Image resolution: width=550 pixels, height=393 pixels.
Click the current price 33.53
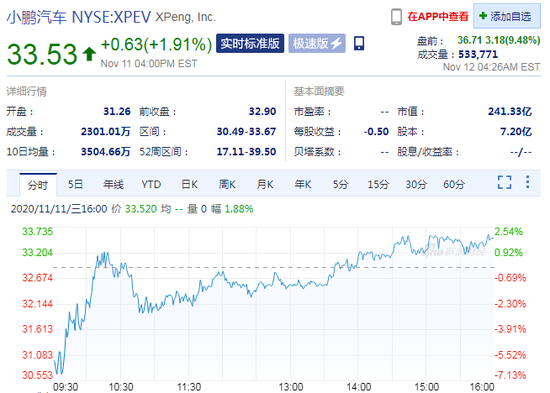pyautogui.click(x=42, y=54)
